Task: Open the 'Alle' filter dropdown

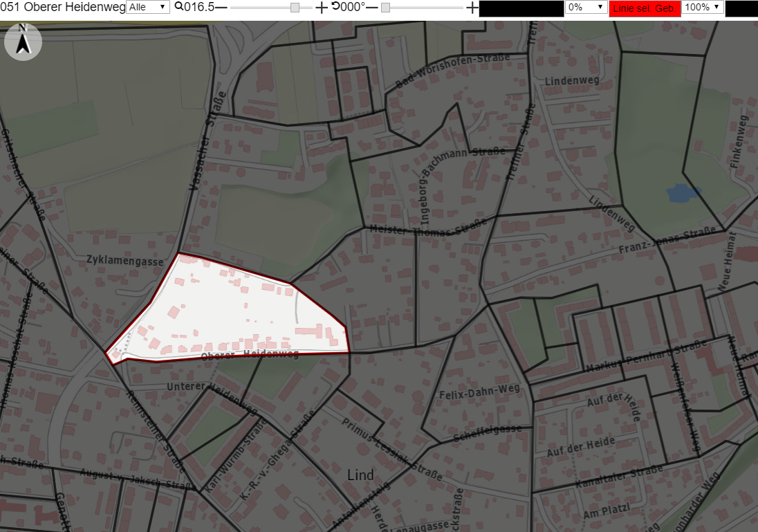Action: (x=148, y=7)
